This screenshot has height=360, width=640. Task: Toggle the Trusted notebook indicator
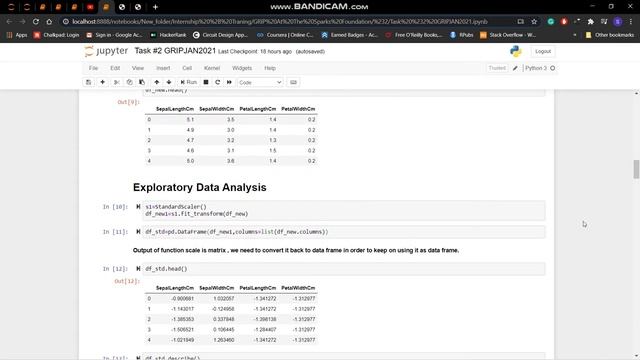(497, 68)
